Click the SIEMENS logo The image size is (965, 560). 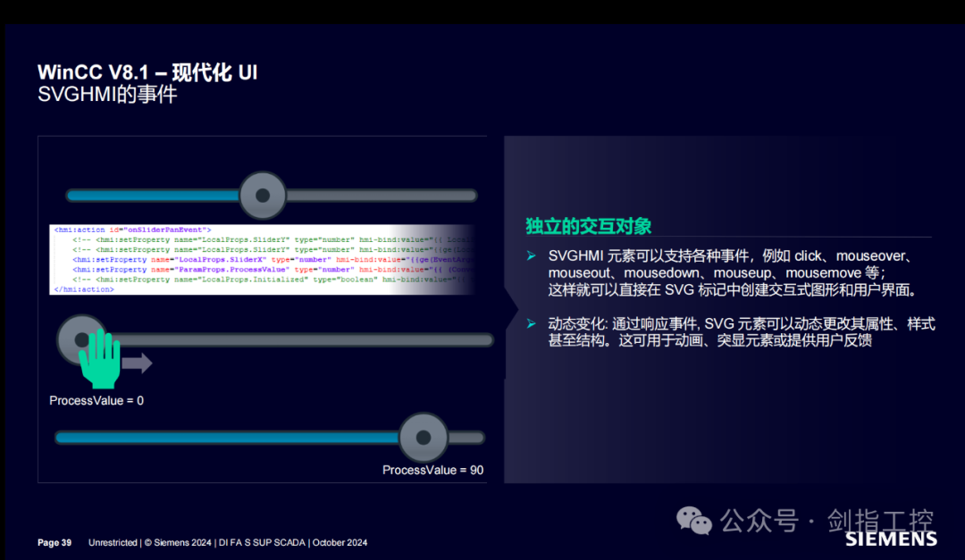coord(890,540)
